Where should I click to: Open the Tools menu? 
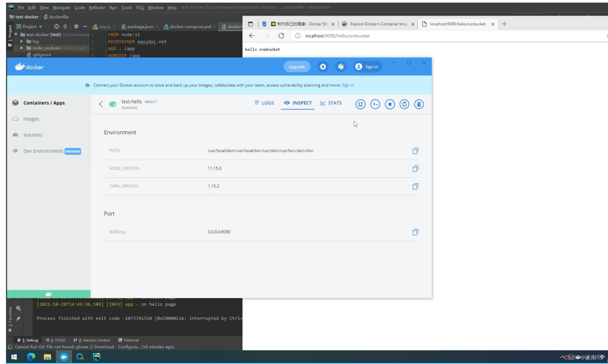coord(126,7)
